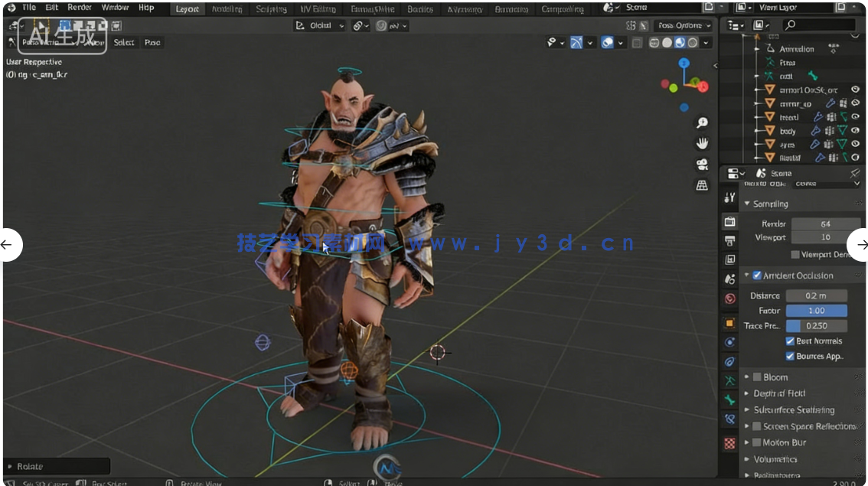Activate the pan hand icon beside the viewport

pos(702,143)
